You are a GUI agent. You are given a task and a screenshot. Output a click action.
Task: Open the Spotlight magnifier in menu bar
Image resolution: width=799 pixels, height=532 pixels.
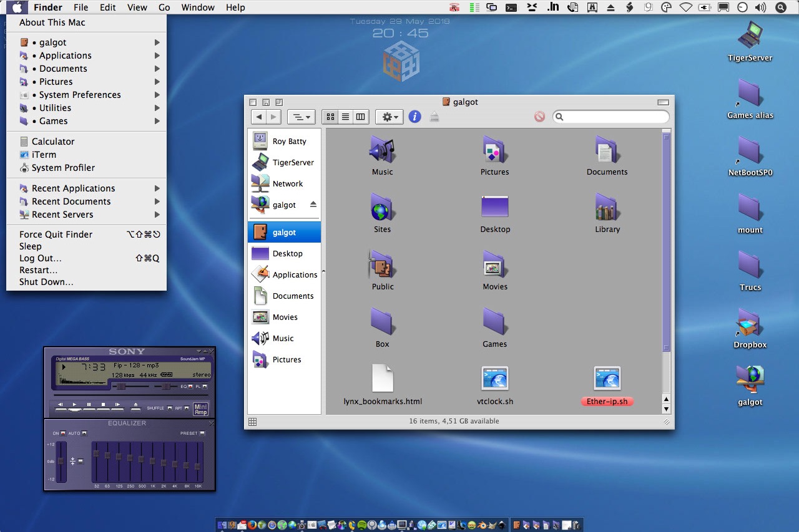780,7
